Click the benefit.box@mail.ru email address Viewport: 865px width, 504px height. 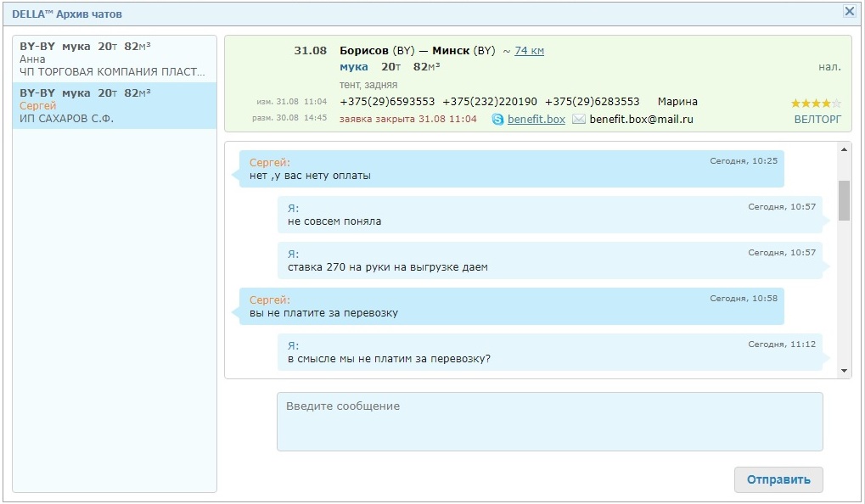(641, 120)
